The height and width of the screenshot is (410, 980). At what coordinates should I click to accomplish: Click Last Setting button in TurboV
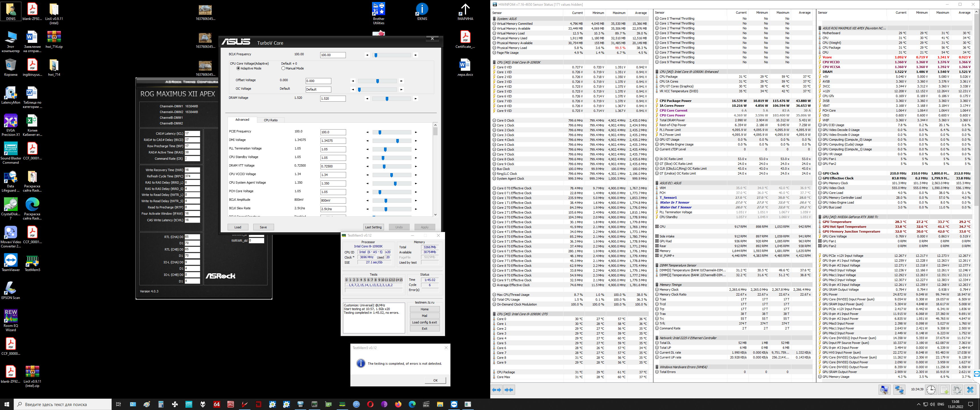373,227
